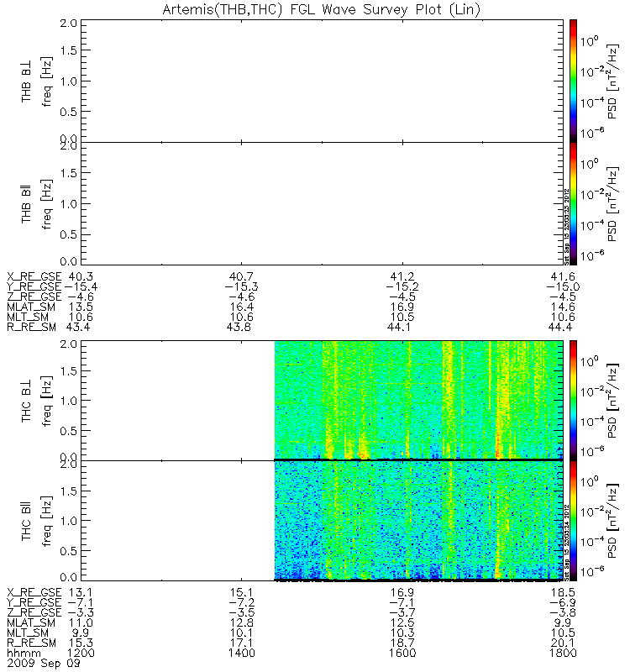Click the Y_RE_GSE value -15.0
The width and height of the screenshot is (630, 672).
click(x=563, y=286)
